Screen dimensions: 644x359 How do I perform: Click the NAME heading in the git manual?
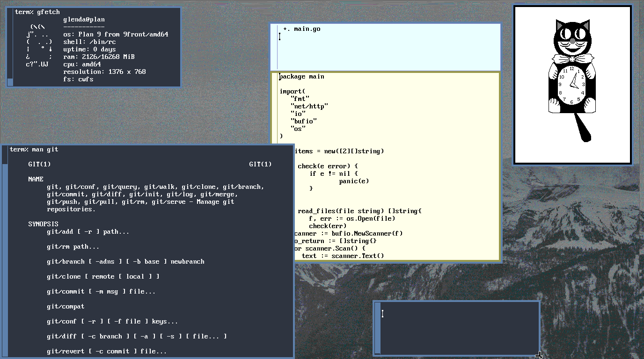[x=36, y=179]
